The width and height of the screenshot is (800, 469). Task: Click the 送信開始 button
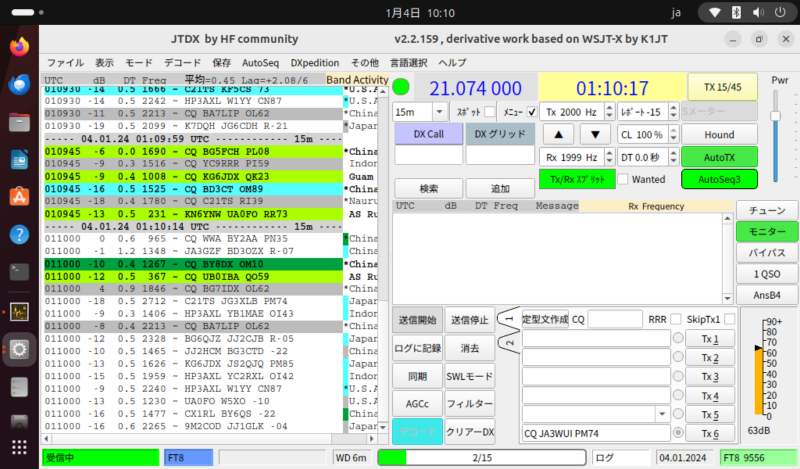tap(417, 320)
